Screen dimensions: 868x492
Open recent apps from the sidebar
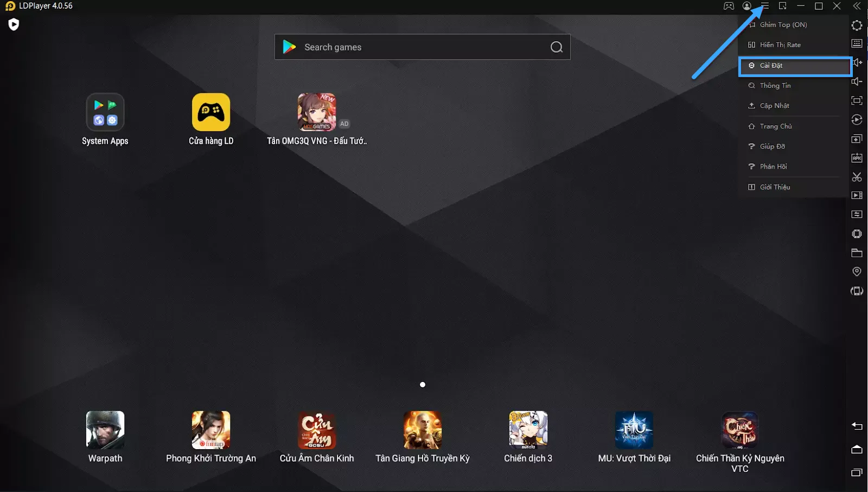(x=857, y=472)
